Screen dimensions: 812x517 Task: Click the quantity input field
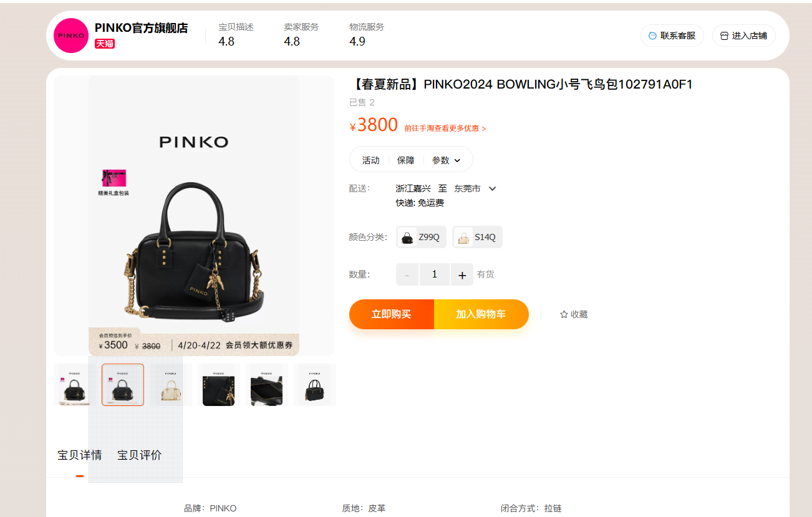(435, 274)
